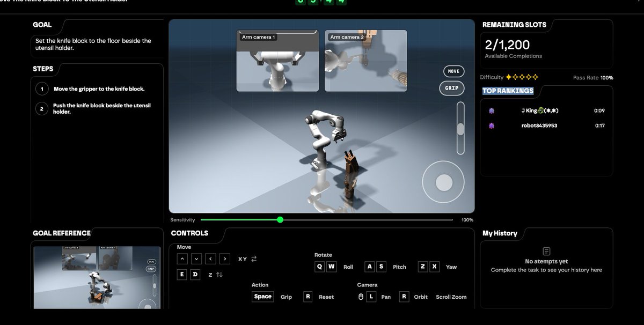Click the Available Completions label
This screenshot has height=325, width=644.
tap(513, 56)
